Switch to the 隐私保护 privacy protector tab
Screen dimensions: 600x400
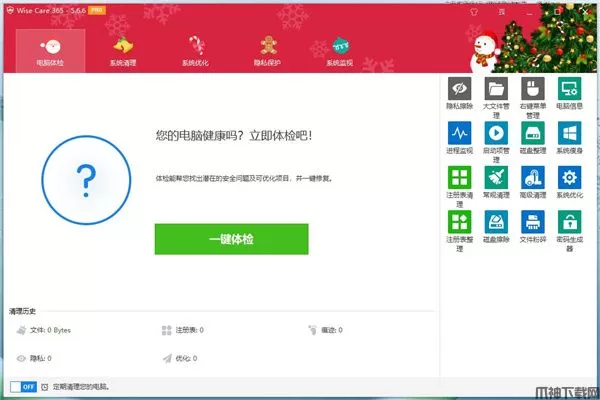[x=267, y=51]
